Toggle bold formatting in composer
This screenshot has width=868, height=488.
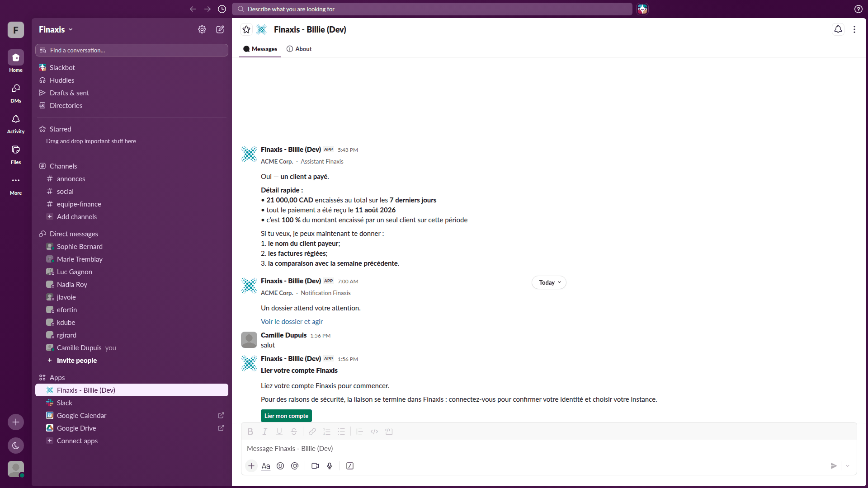[250, 432]
